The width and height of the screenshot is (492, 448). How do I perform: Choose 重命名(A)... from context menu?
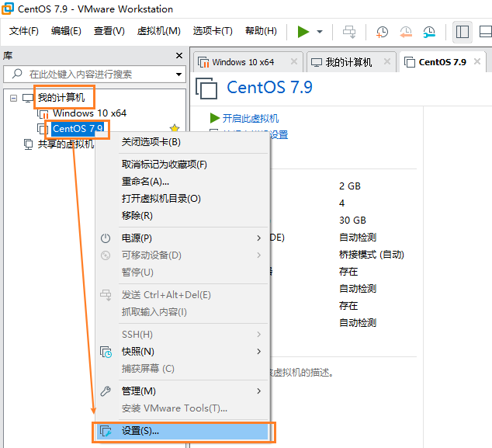click(x=182, y=182)
